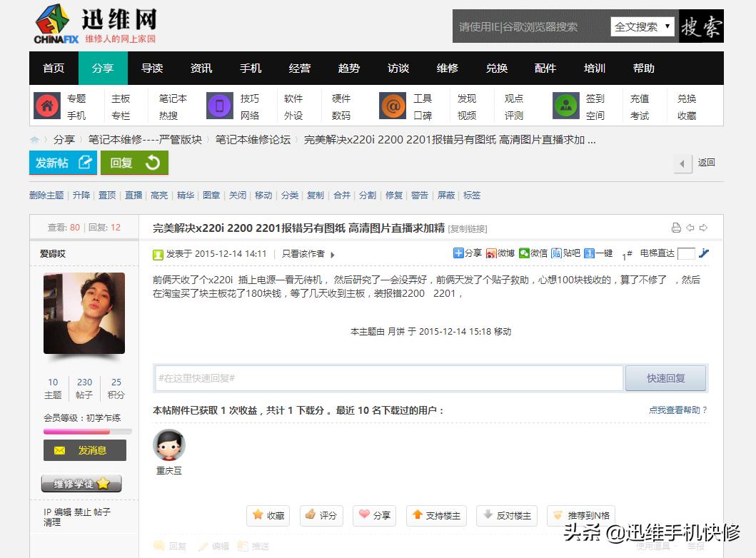Click 删除主题 moderation link
756x558 pixels.
point(46,195)
